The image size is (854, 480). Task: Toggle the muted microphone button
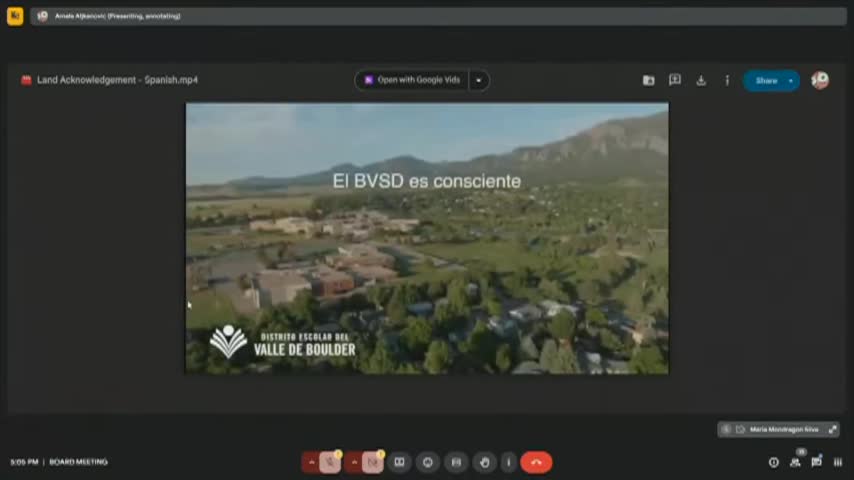(x=331, y=462)
